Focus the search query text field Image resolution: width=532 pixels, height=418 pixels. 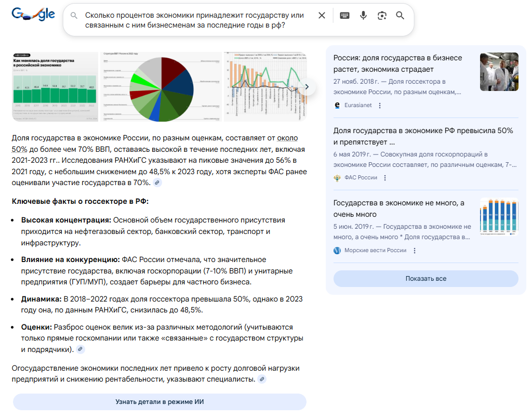pyautogui.click(x=194, y=20)
